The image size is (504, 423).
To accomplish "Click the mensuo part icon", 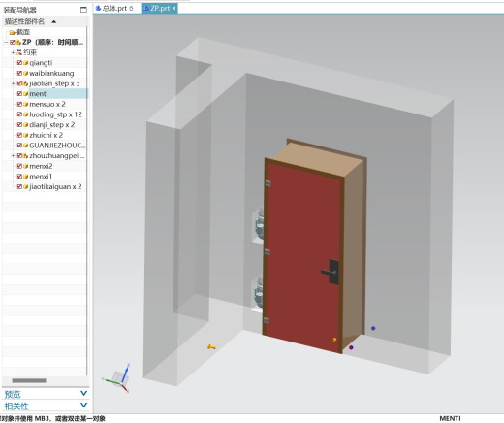I will click(25, 104).
